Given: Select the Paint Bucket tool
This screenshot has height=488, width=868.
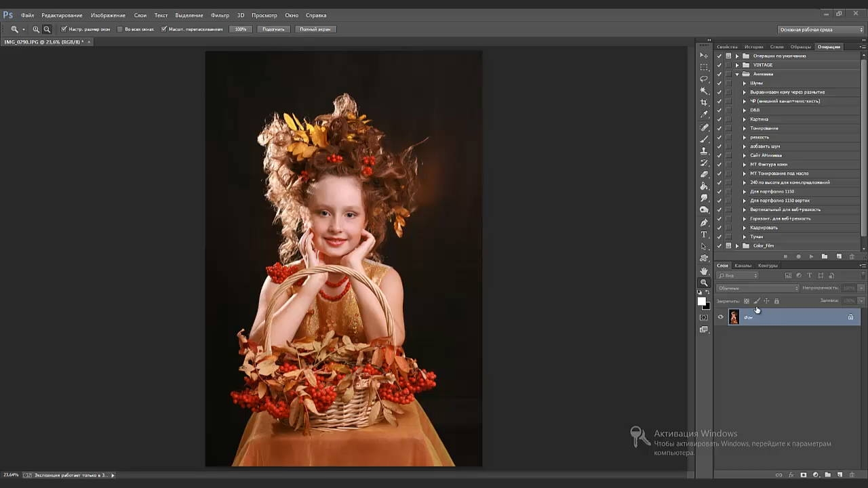Looking at the screenshot, I should [x=704, y=186].
